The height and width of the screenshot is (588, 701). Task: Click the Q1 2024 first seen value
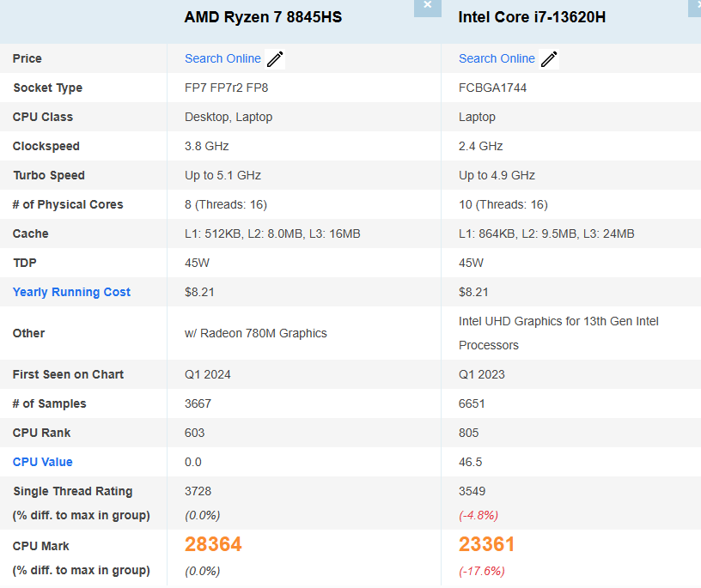click(x=207, y=374)
